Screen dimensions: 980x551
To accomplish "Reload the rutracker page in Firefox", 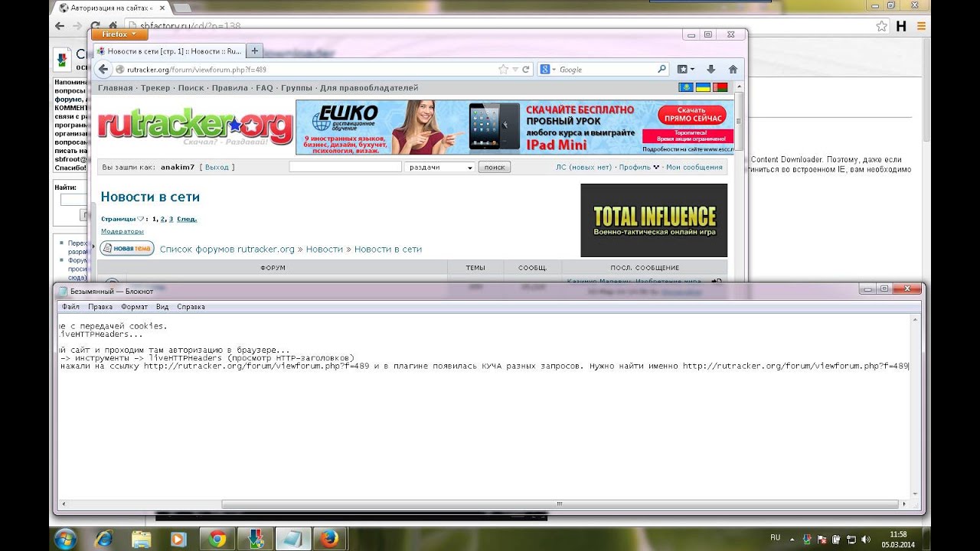I will point(526,69).
